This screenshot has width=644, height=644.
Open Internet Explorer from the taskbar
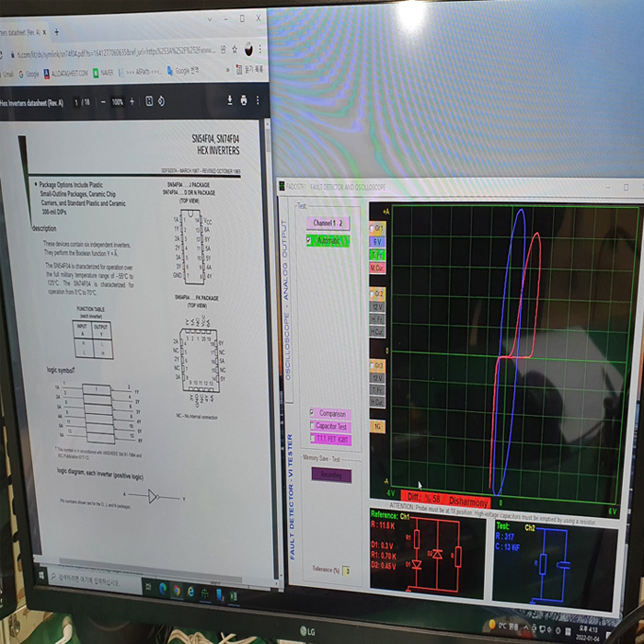(x=190, y=592)
